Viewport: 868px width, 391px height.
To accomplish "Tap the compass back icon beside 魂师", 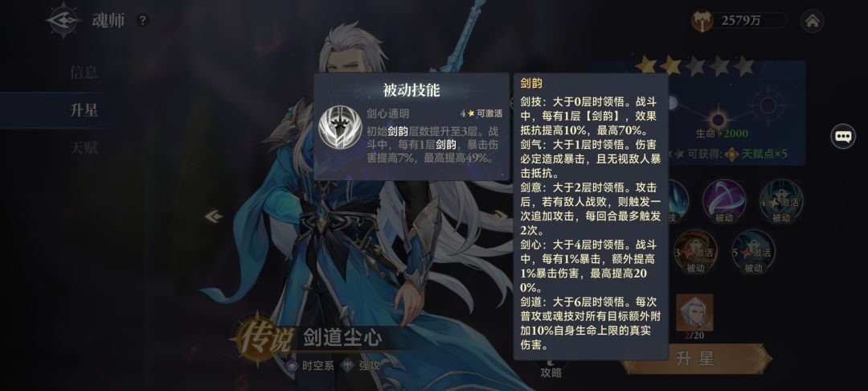I will click(x=63, y=20).
